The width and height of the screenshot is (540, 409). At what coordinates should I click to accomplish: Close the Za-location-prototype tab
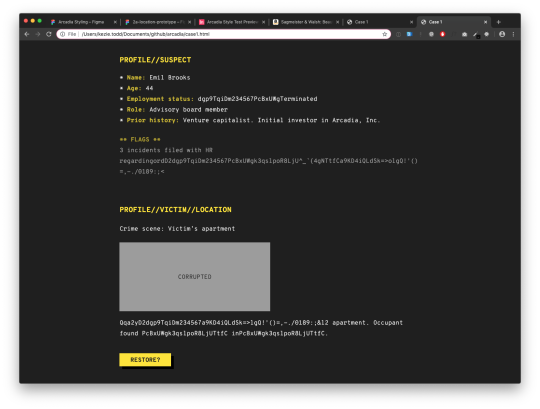189,22
